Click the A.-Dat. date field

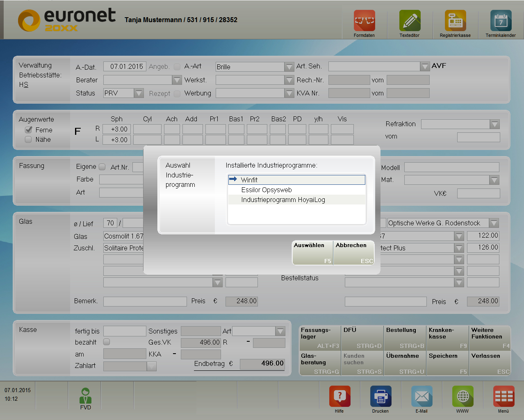tap(125, 66)
